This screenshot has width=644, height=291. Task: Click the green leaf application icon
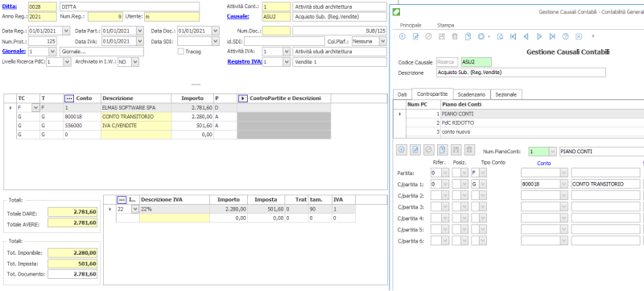(397, 12)
